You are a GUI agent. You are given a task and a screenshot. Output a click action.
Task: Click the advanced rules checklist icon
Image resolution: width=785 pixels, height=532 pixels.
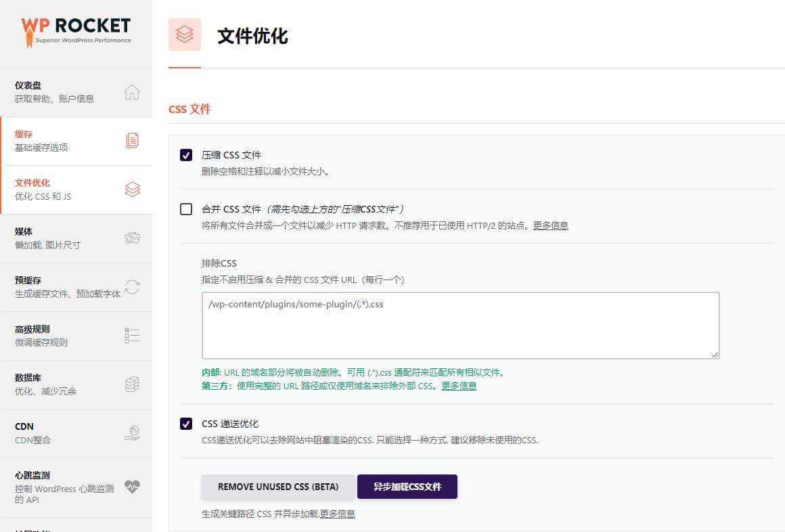pos(133,336)
